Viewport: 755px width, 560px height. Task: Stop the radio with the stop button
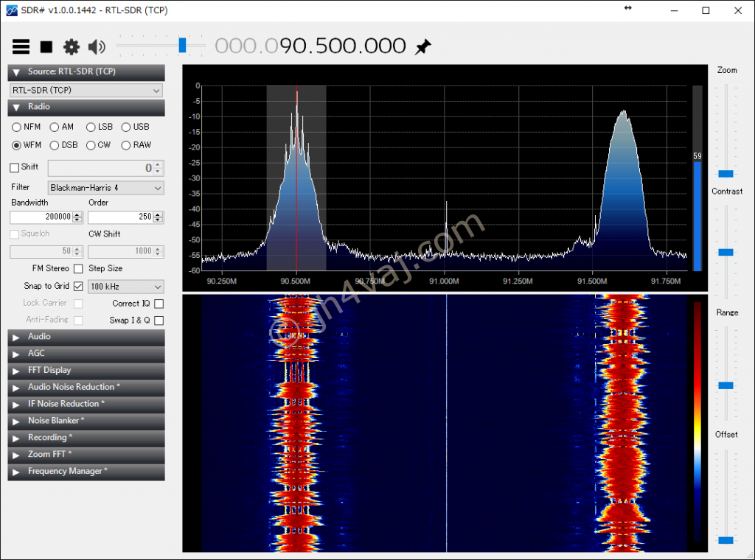(x=45, y=46)
